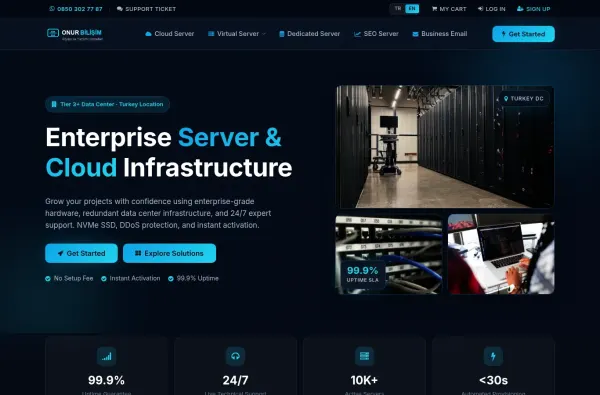
Task: Click the header Get Started button
Action: [x=523, y=34]
